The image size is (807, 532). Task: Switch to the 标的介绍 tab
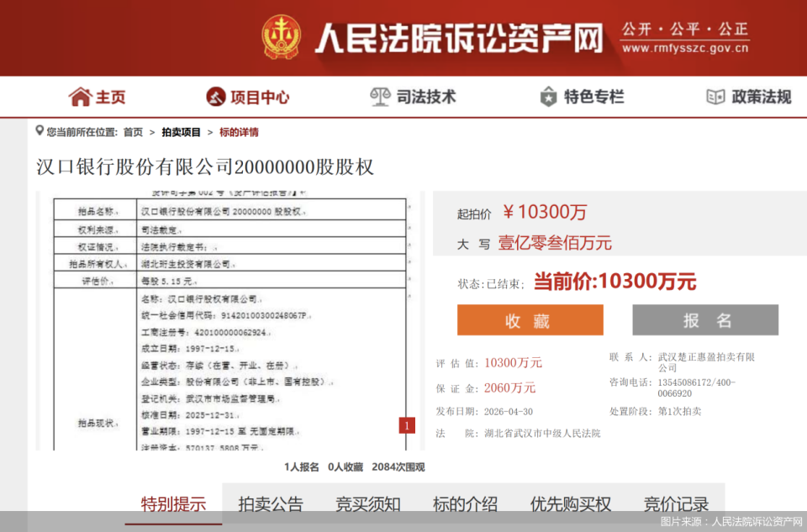pos(465,504)
